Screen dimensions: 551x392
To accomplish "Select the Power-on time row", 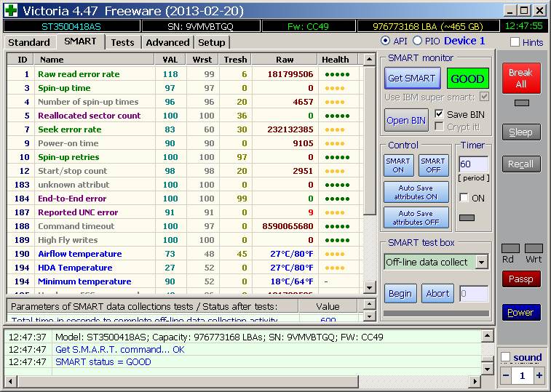I will [184, 143].
